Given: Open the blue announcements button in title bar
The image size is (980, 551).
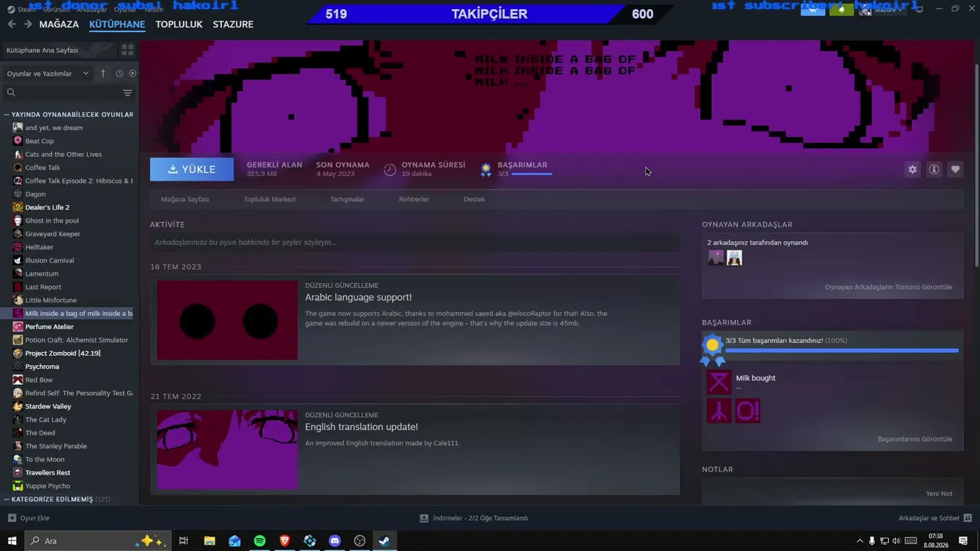Looking at the screenshot, I should [x=813, y=9].
